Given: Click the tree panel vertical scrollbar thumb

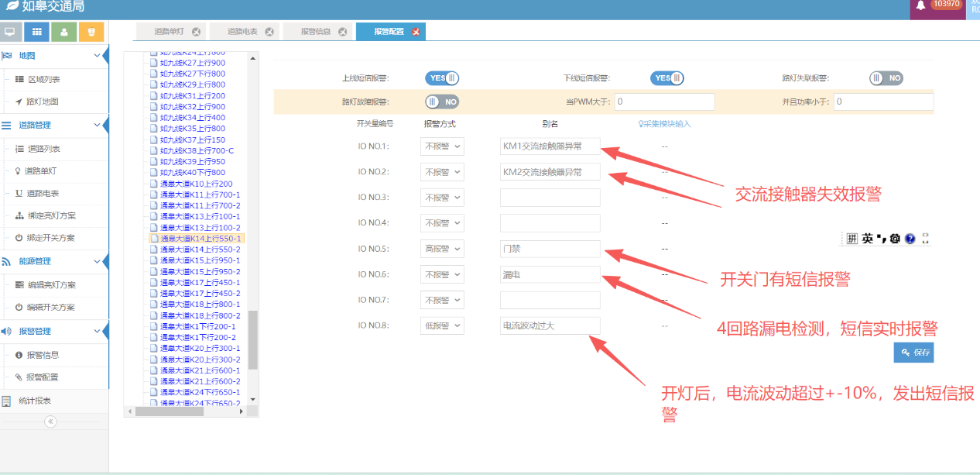Looking at the screenshot, I should 252,339.
